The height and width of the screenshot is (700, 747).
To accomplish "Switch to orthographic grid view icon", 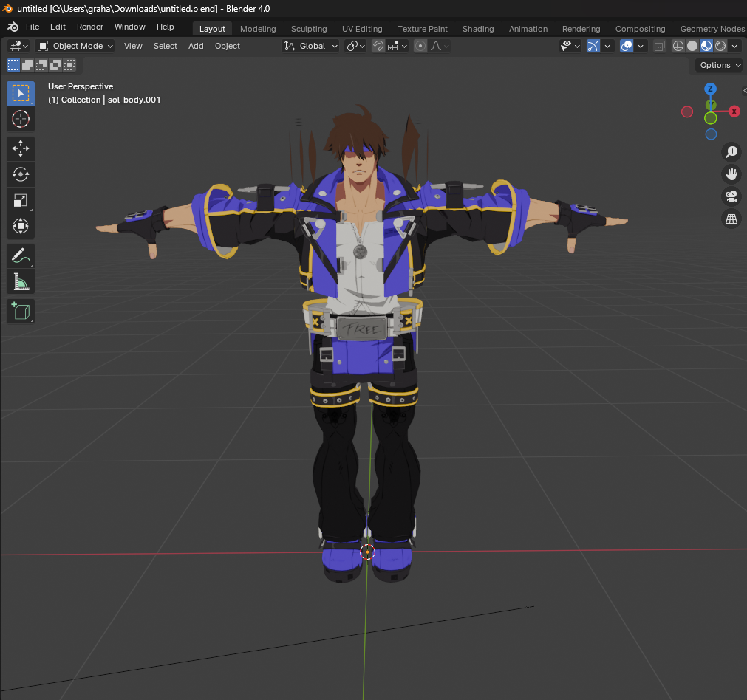I will 731,219.
